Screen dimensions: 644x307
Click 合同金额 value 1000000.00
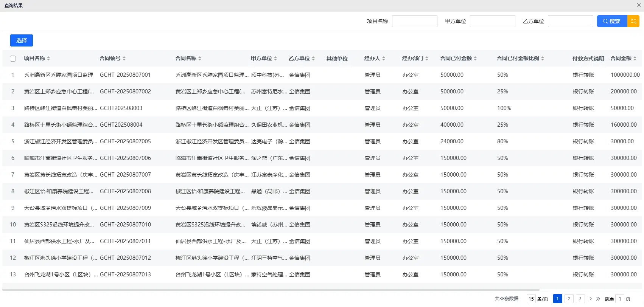pyautogui.click(x=625, y=75)
